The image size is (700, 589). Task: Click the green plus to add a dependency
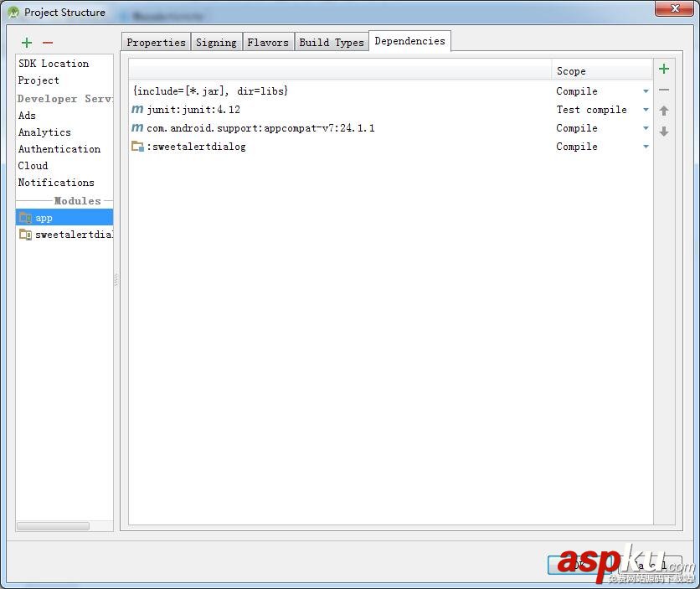(x=664, y=70)
